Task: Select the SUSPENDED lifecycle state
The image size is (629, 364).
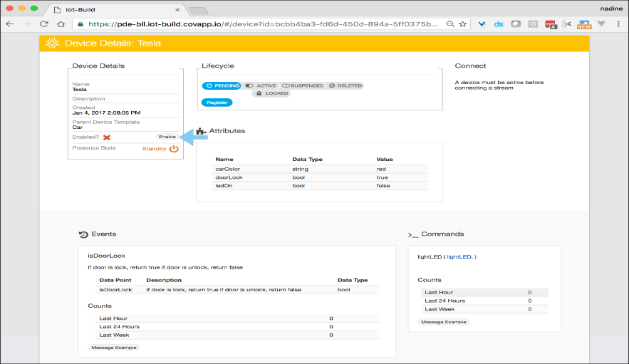Action: [303, 85]
